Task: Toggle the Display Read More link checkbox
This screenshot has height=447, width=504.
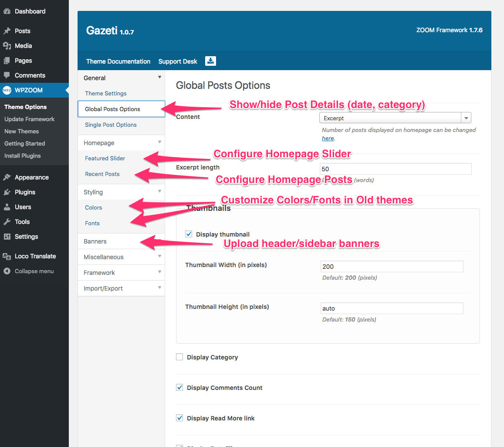Action: [x=179, y=418]
